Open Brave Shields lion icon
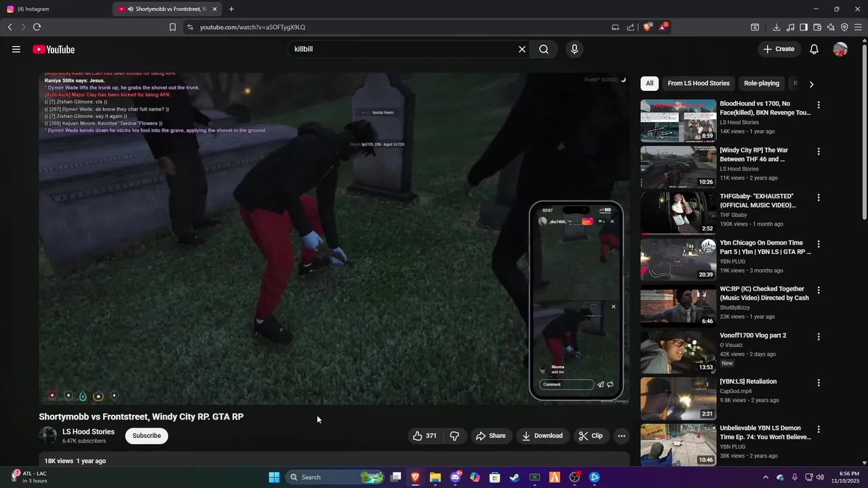Viewport: 868px width, 488px height. 648,27
